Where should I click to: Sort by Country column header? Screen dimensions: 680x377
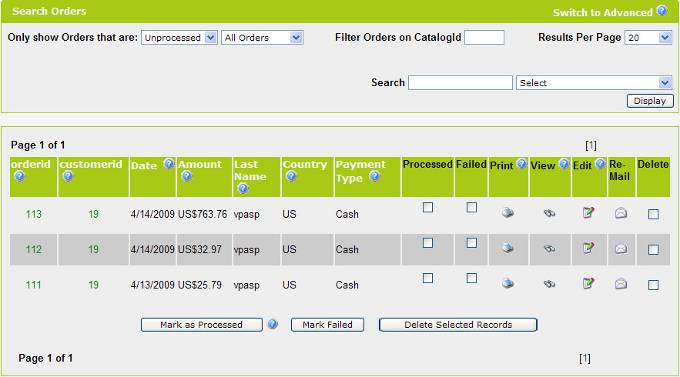[304, 164]
